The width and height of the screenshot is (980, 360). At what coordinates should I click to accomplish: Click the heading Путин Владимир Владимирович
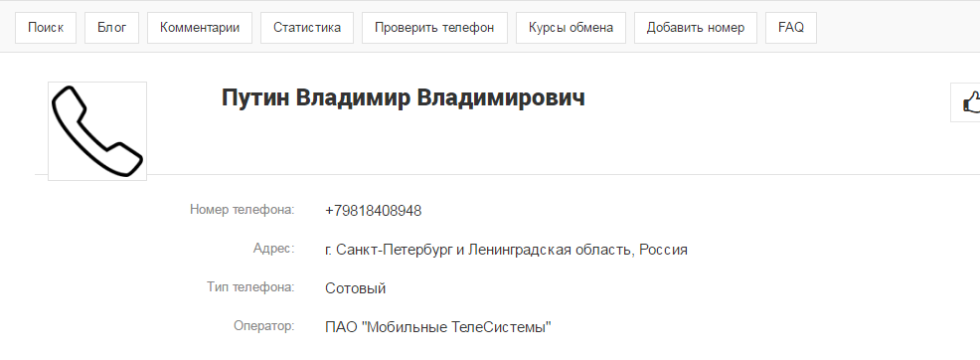404,98
